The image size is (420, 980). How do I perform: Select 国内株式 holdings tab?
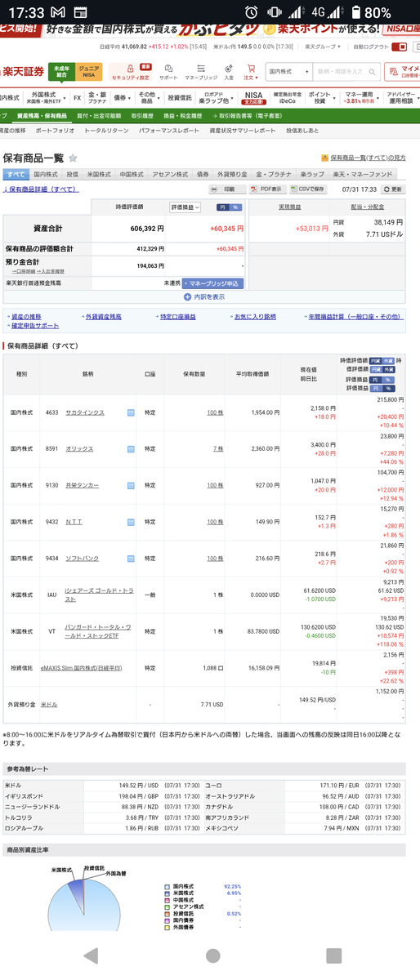pyautogui.click(x=46, y=174)
